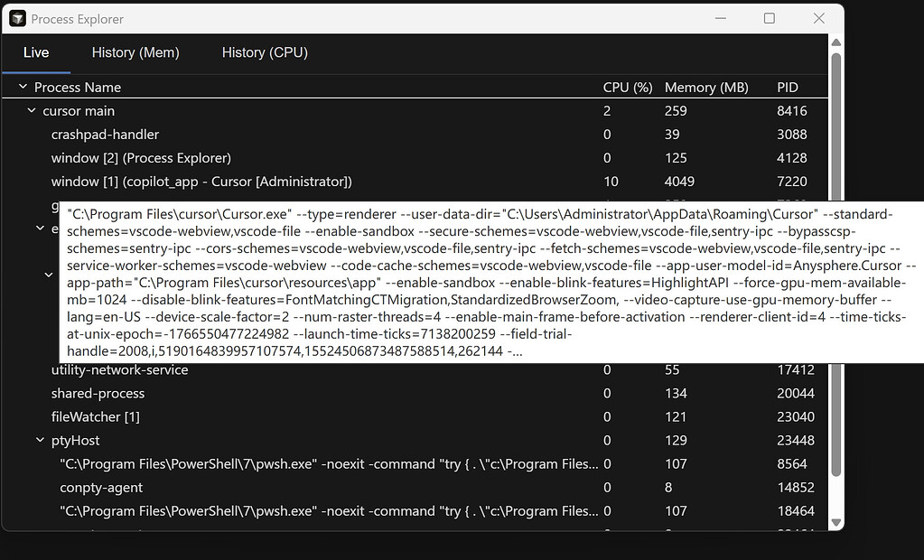Collapse the cursor main process tree
Screen dimensions: 924x560
pos(30,110)
